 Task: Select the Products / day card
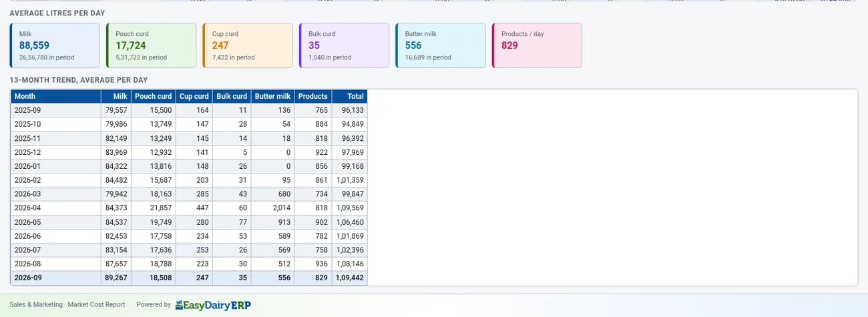click(x=537, y=45)
